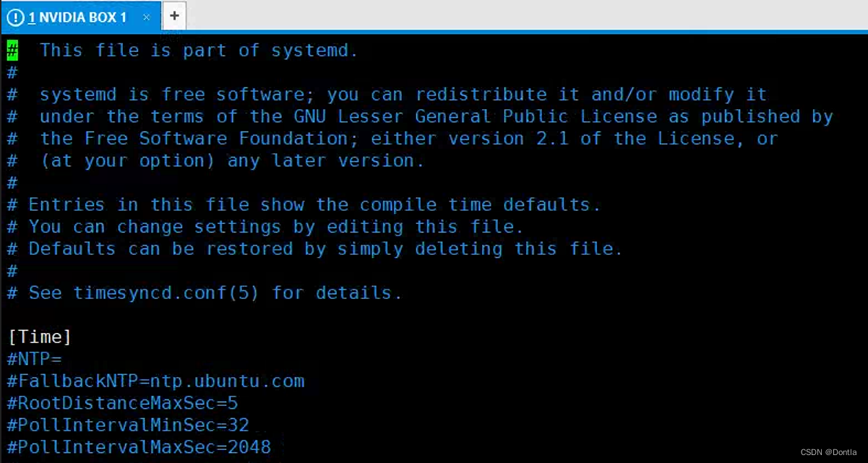Click the #FallbackNTP=ntp.ubuntu.com line

point(156,381)
